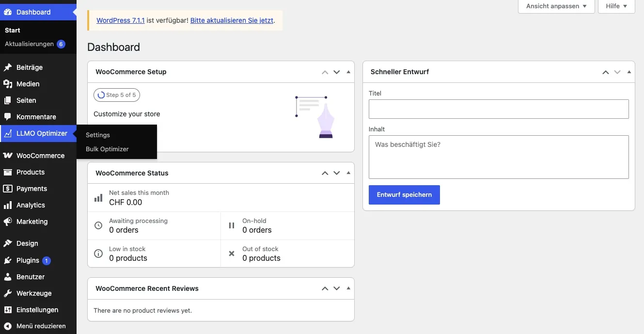Click the Entwurf speichern button
The height and width of the screenshot is (334, 644).
[x=404, y=195]
